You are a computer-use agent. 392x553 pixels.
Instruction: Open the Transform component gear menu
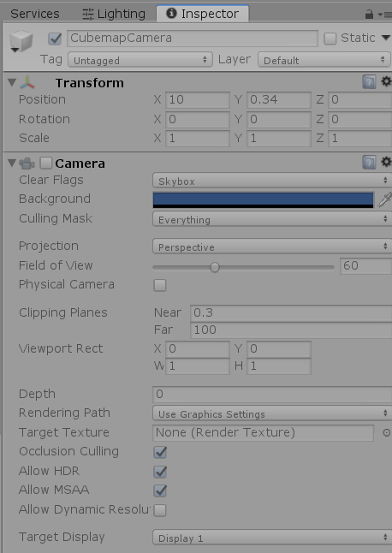click(386, 82)
